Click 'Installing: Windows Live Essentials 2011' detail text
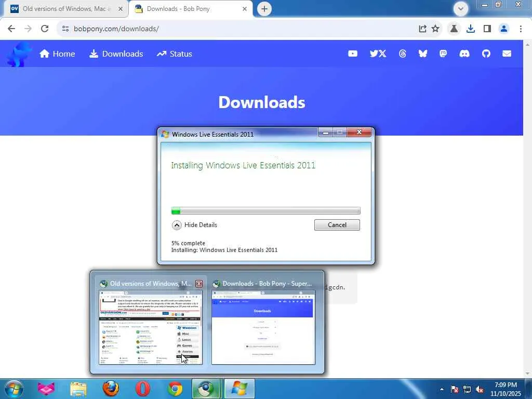This screenshot has width=532, height=399. 224,250
